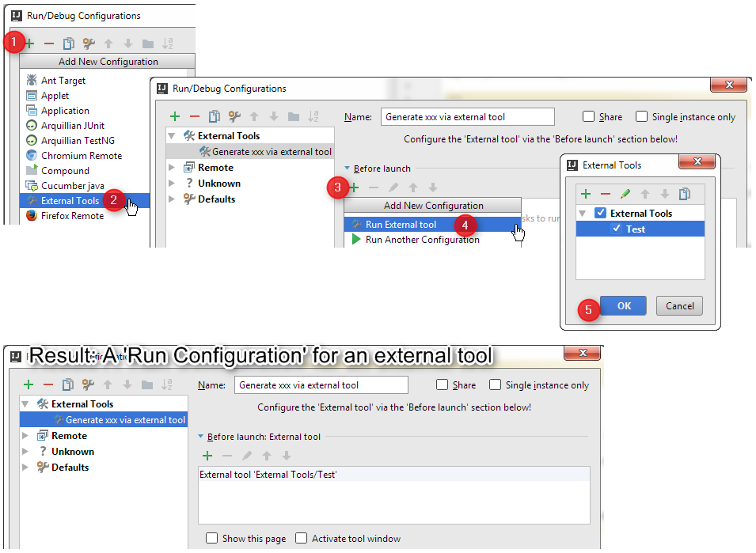Toggle Single instance only in middle dialog

click(x=641, y=116)
